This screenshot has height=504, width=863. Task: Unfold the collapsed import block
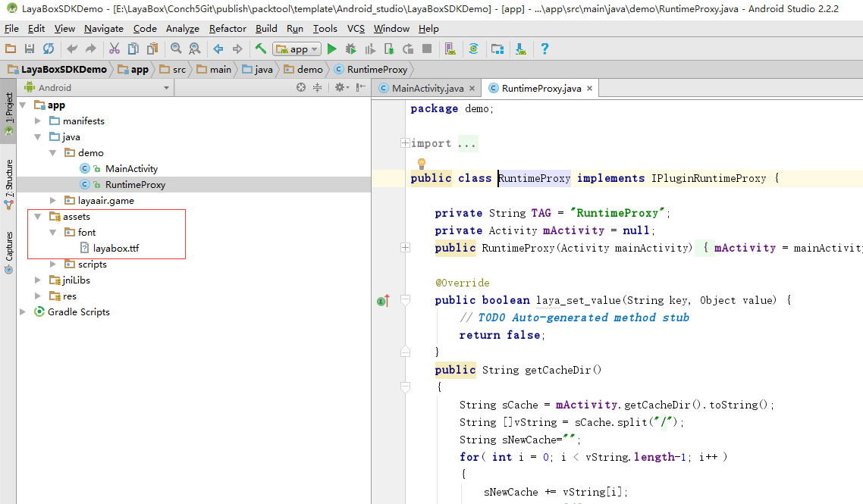[405, 143]
